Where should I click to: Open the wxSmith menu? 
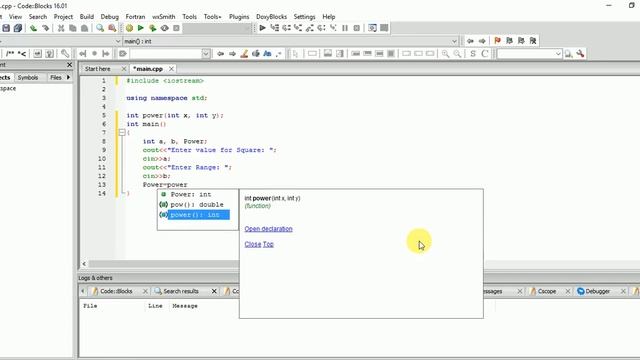coord(164,17)
